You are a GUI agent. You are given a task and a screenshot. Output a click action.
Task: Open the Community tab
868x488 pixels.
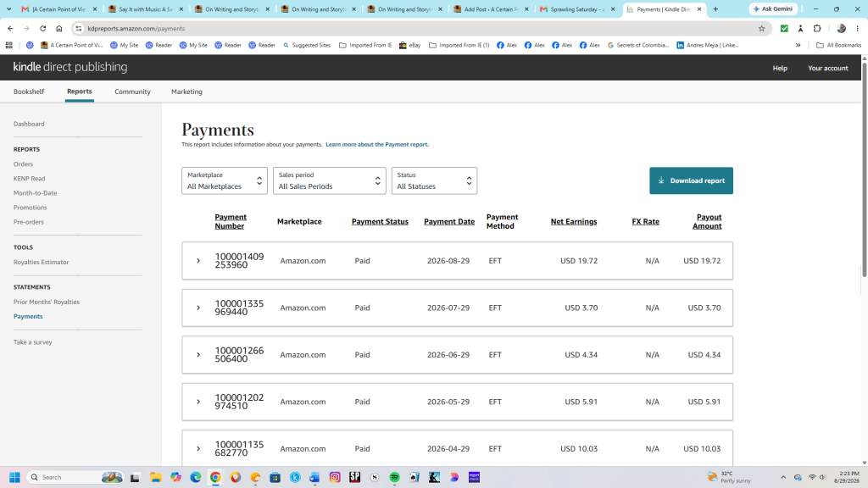pos(132,91)
